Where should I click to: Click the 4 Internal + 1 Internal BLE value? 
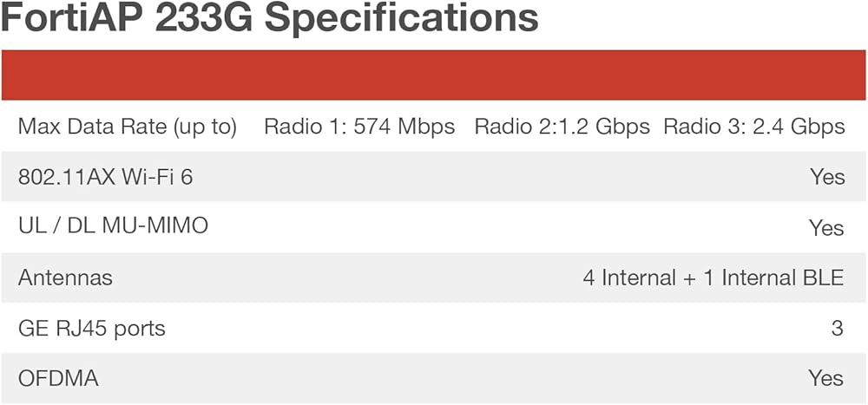click(713, 278)
